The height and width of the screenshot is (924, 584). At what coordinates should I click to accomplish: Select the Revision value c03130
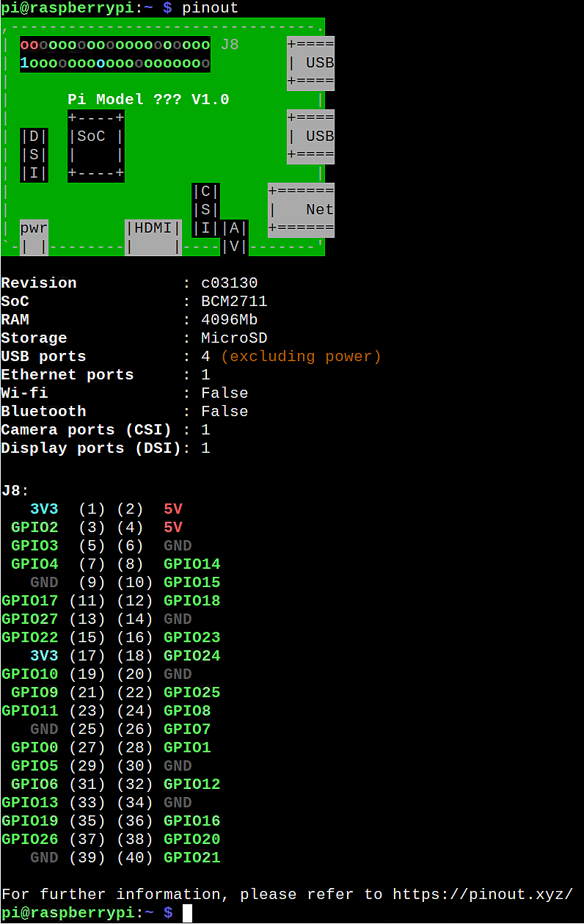coord(230,283)
